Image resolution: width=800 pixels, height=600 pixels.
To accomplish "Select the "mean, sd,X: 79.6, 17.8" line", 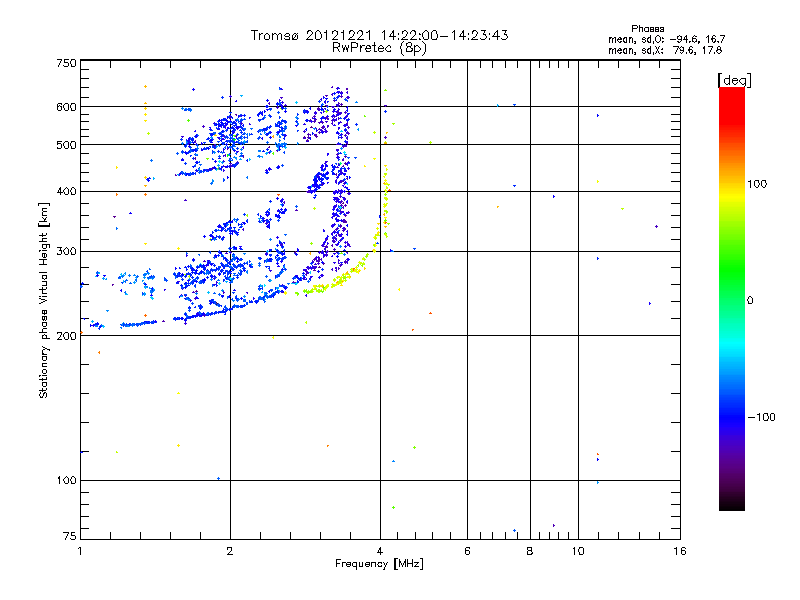I will tap(665, 50).
